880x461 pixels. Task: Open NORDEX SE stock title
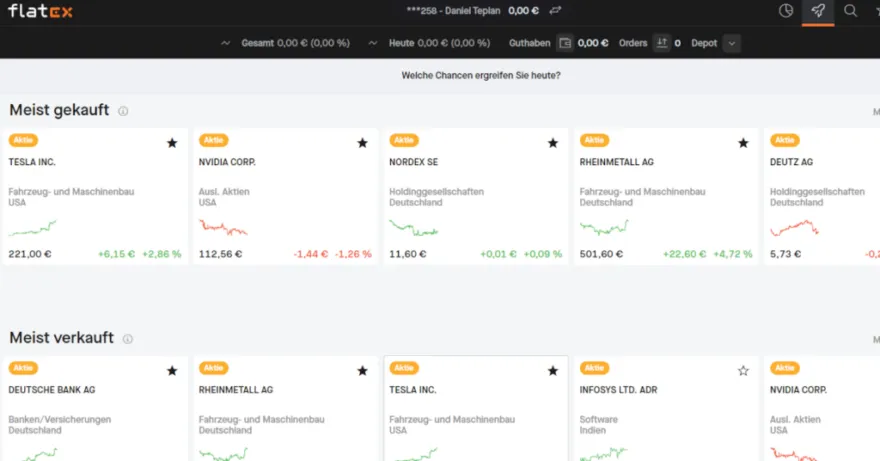point(414,162)
